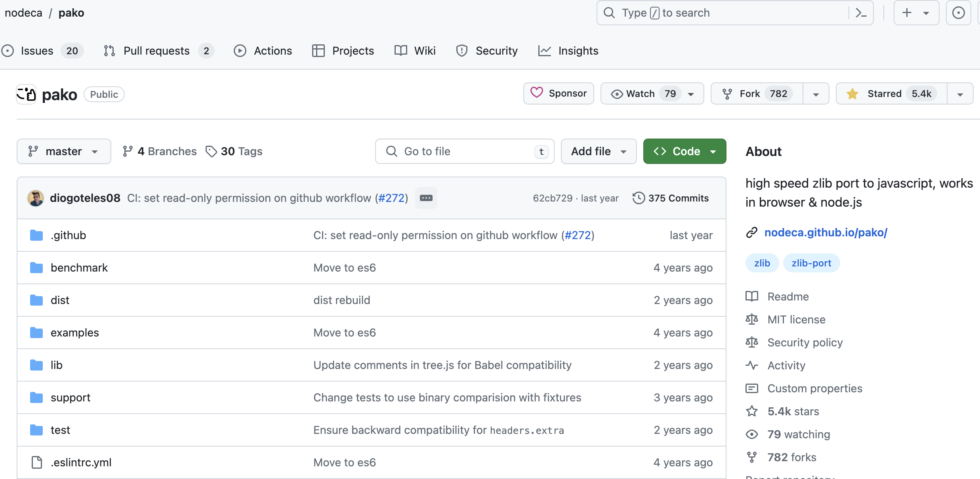
Task: Expand the Fork dropdown options
Action: click(816, 94)
